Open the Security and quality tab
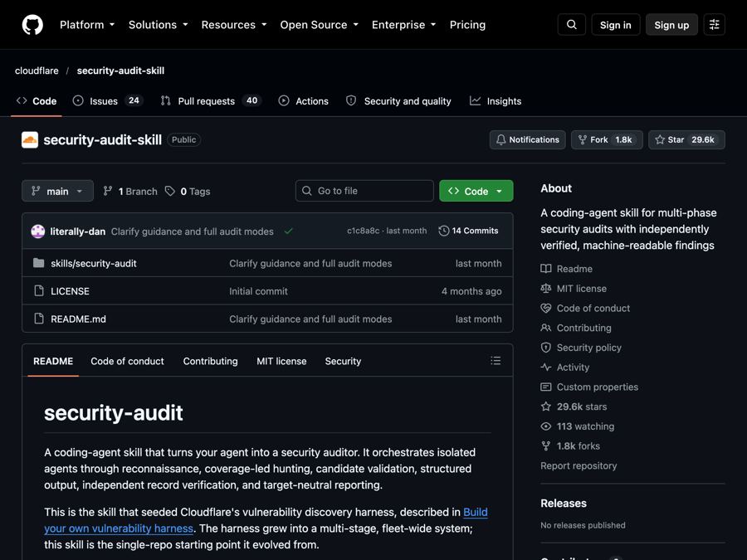747x560 pixels. (398, 101)
